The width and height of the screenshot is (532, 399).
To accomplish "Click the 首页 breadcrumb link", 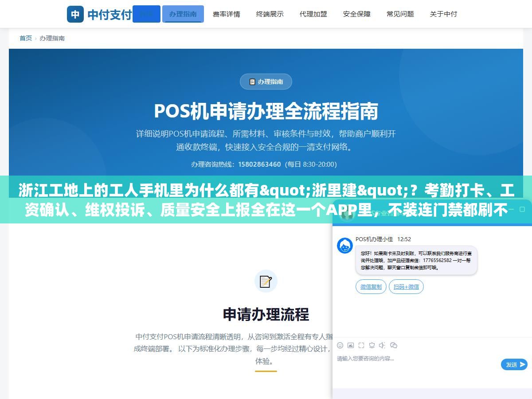I will coord(26,38).
